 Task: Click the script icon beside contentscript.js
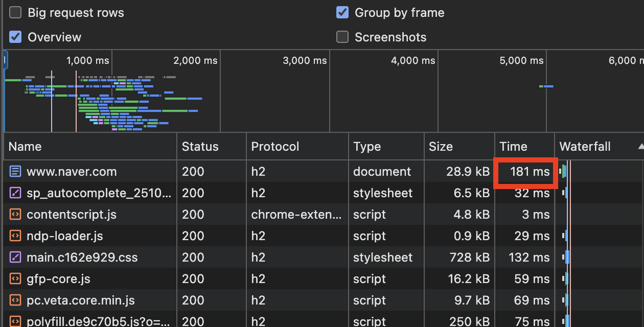[x=15, y=215]
